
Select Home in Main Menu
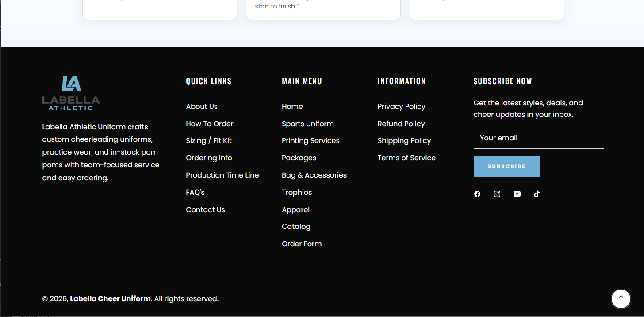tap(292, 107)
